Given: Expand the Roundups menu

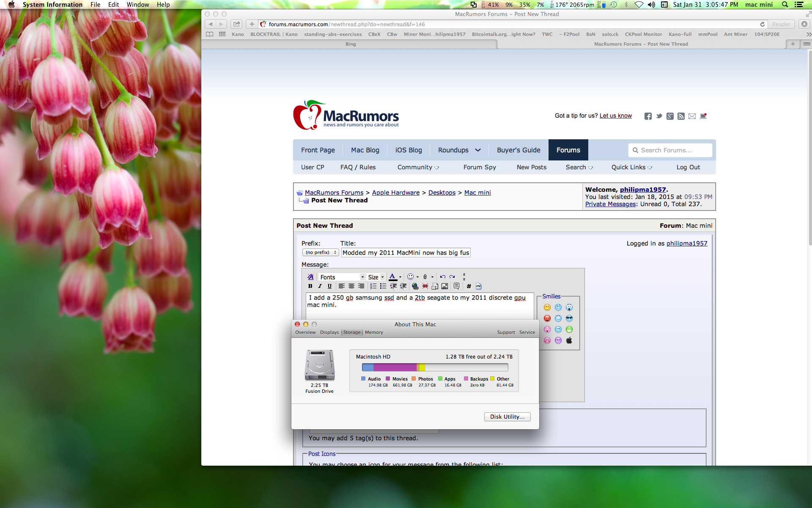Looking at the screenshot, I should (459, 150).
